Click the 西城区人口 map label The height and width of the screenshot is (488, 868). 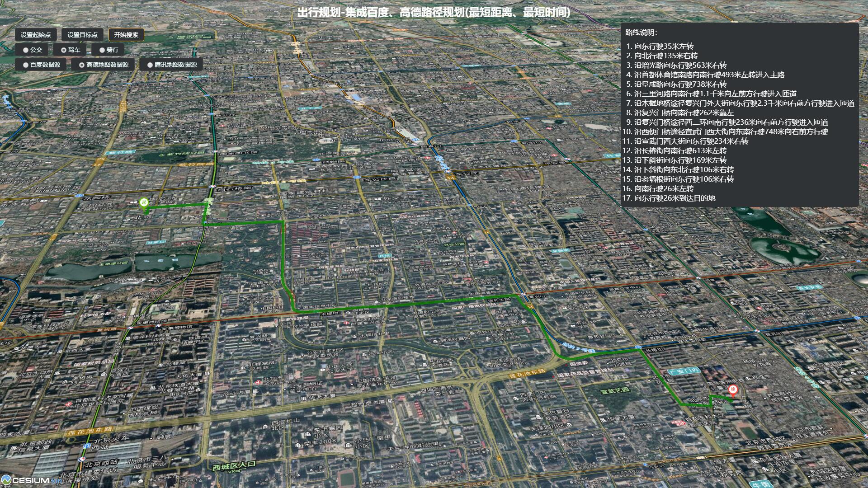[234, 465]
